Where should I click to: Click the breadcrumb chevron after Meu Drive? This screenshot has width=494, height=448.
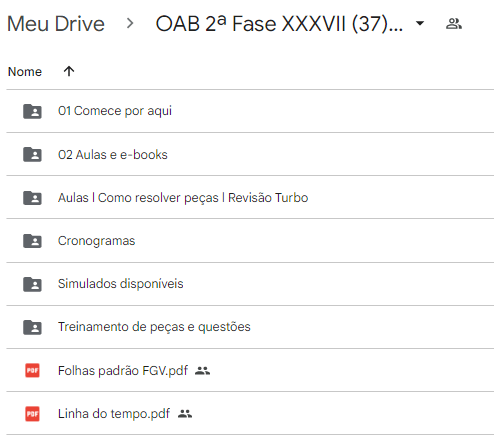click(130, 23)
